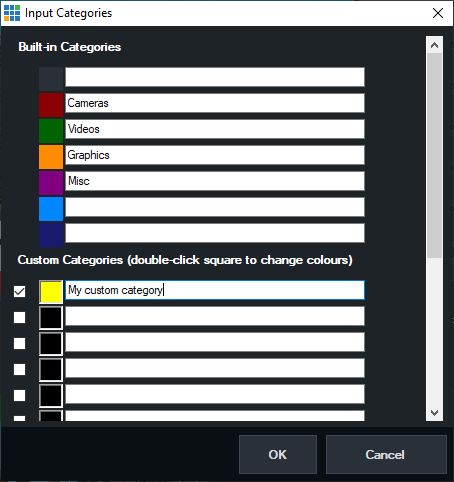Tick the fourth custom category checkbox
This screenshot has height=482, width=454.
(x=19, y=370)
